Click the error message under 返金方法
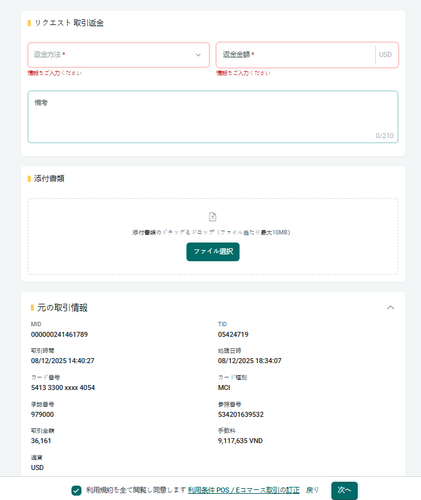The image size is (421, 500). 55,73
